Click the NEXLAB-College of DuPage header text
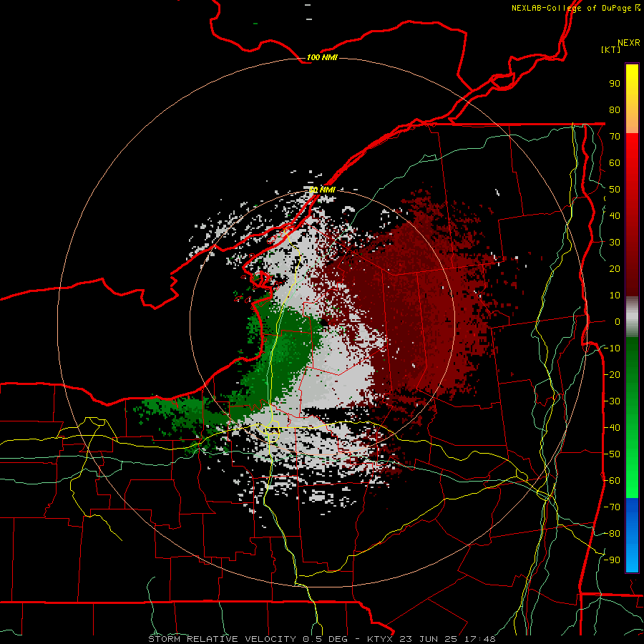 tap(571, 8)
